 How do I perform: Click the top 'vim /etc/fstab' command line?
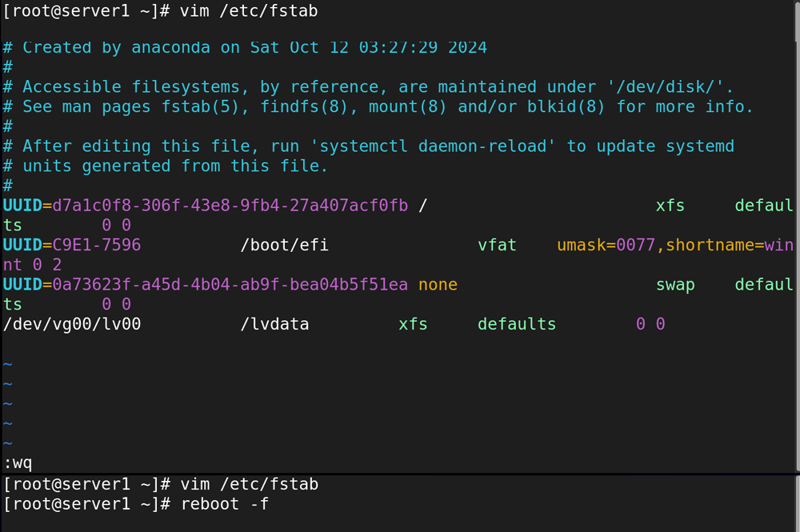[x=249, y=10]
